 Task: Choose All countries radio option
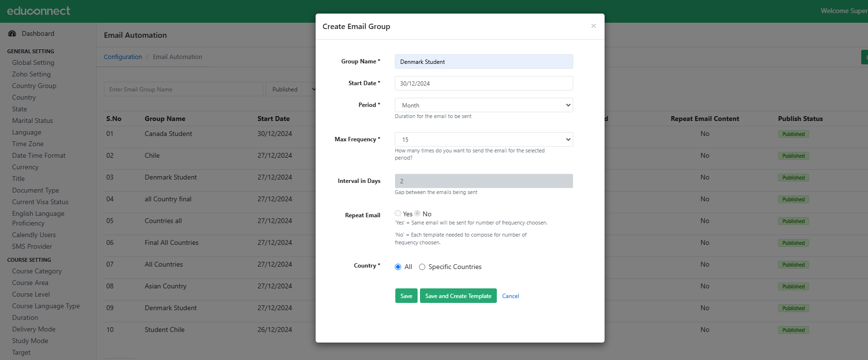(398, 267)
